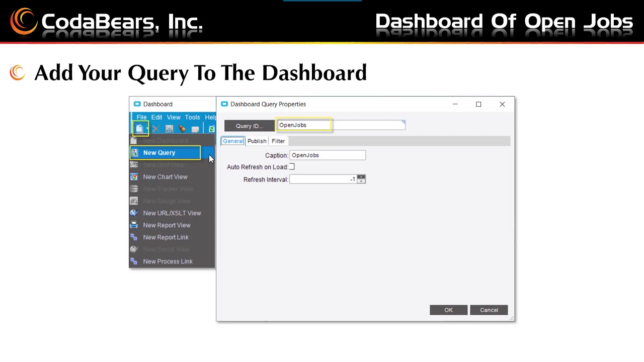This screenshot has height=362, width=644.
Task: Minimize the Dashboard Query Properties window
Action: click(455, 104)
